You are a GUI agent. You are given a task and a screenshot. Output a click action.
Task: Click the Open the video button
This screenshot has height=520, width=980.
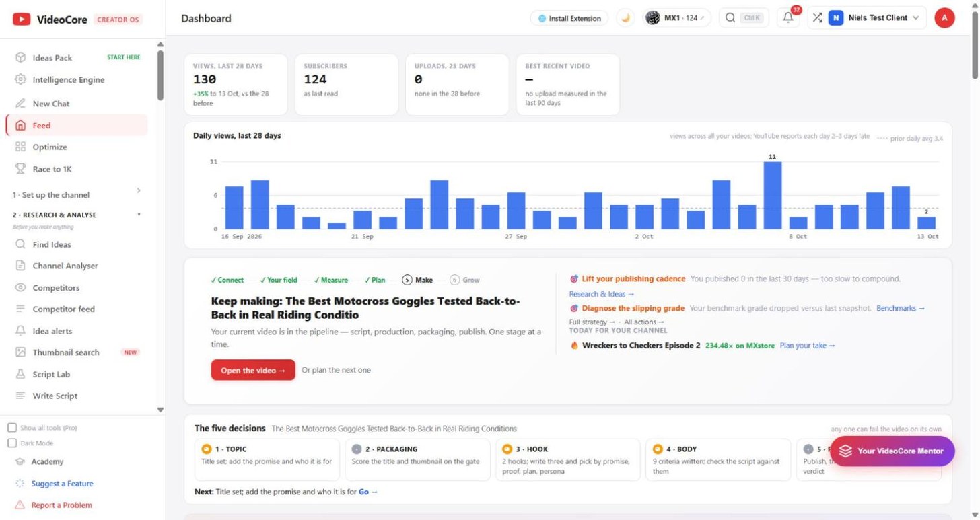coord(253,370)
